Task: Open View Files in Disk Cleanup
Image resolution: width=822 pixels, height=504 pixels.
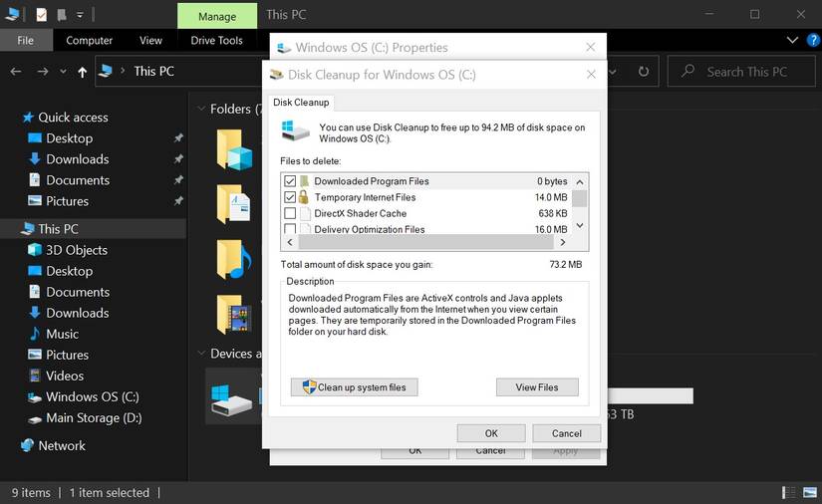Action: [537, 387]
